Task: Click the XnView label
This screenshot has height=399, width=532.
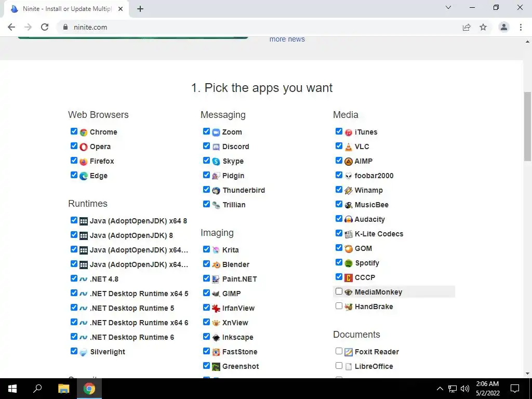Action: pos(235,323)
